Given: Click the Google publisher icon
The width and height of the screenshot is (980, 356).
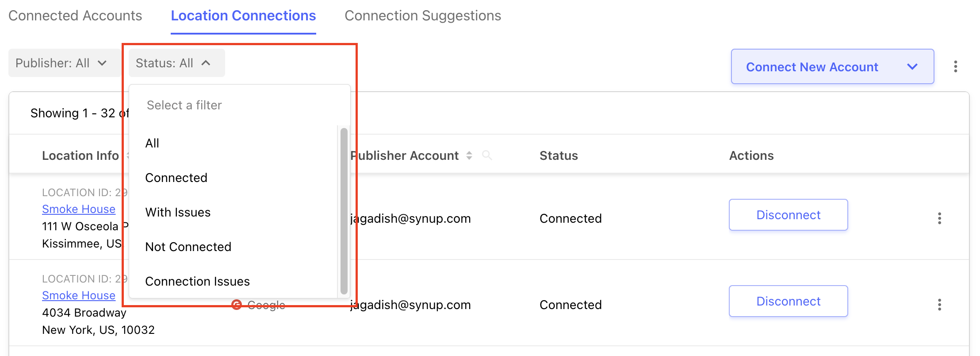Looking at the screenshot, I should [237, 305].
